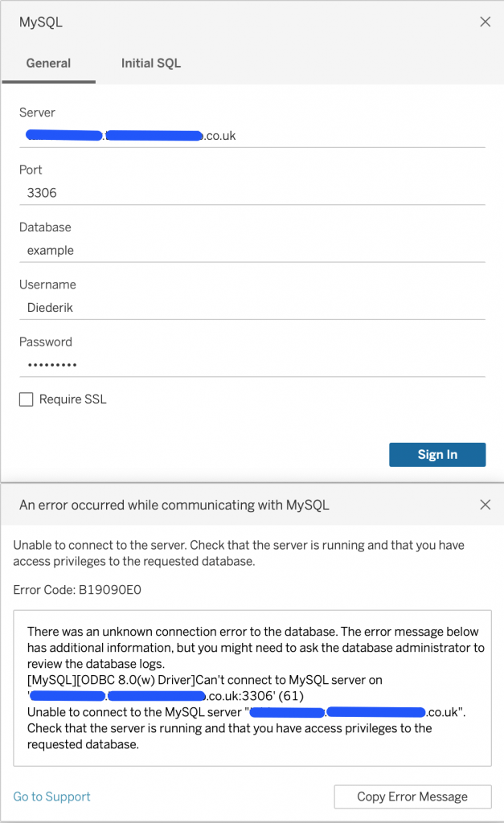Click the "An error occurred" heading
504x823 pixels.
[174, 505]
